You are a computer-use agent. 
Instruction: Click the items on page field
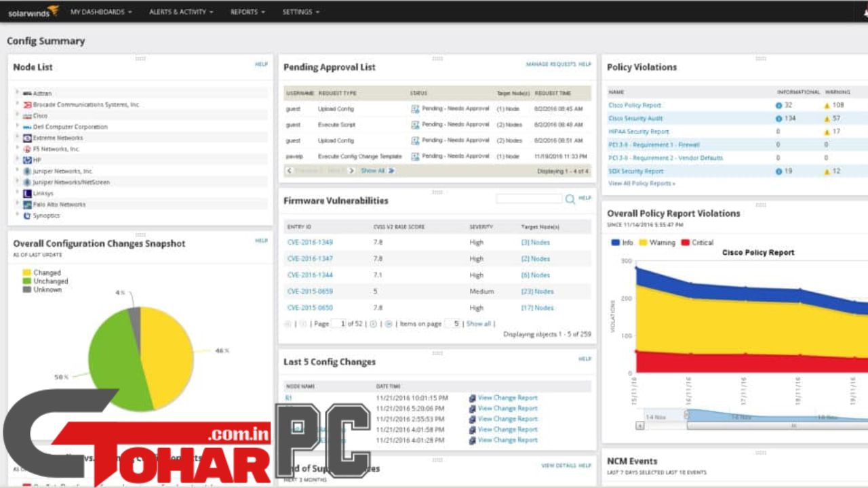click(x=453, y=324)
